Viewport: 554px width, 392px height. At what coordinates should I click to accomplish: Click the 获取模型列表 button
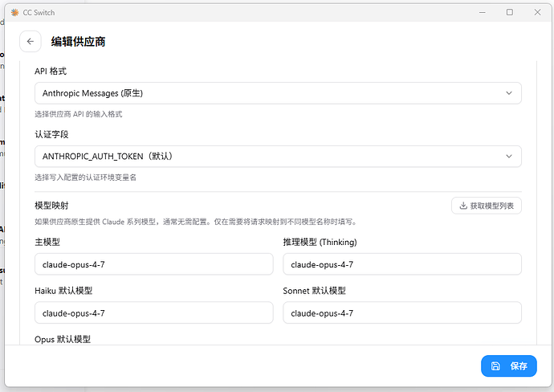click(x=487, y=206)
